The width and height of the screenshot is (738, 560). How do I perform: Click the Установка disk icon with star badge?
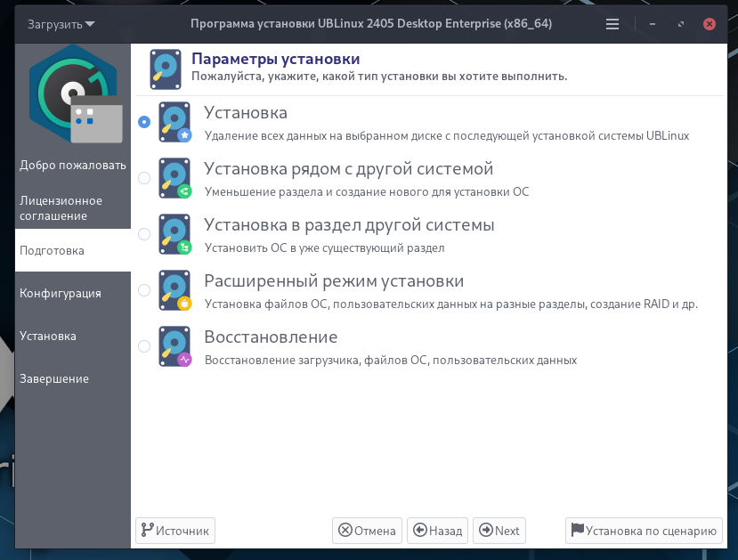(174, 122)
